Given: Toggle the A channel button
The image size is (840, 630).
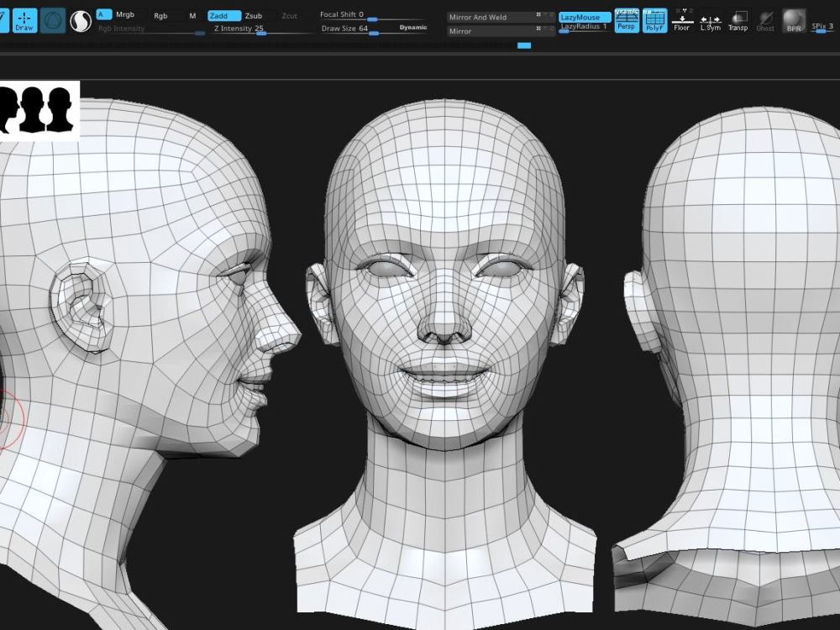Looking at the screenshot, I should 103,14.
